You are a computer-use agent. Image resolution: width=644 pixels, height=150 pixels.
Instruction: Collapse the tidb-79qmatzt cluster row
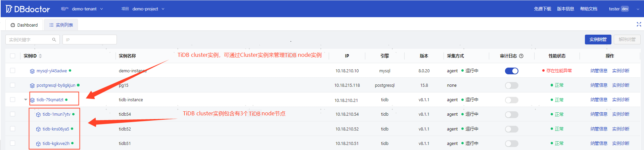[x=26, y=100]
